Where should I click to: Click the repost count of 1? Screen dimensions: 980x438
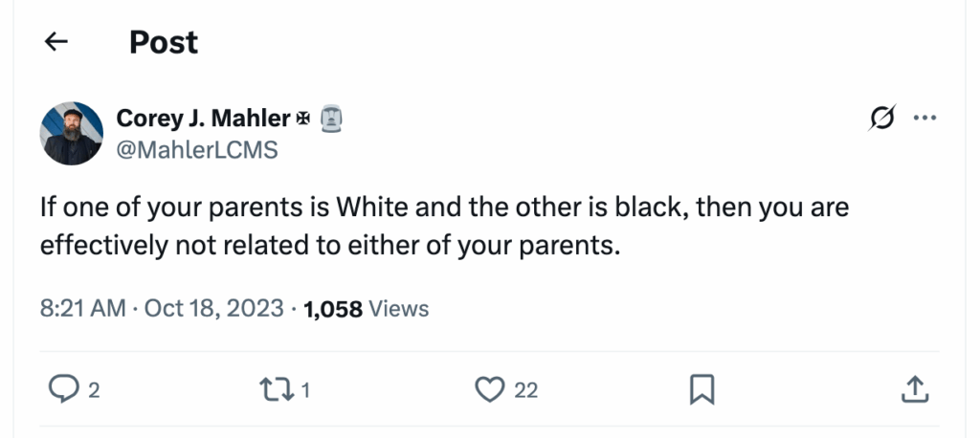click(306, 390)
